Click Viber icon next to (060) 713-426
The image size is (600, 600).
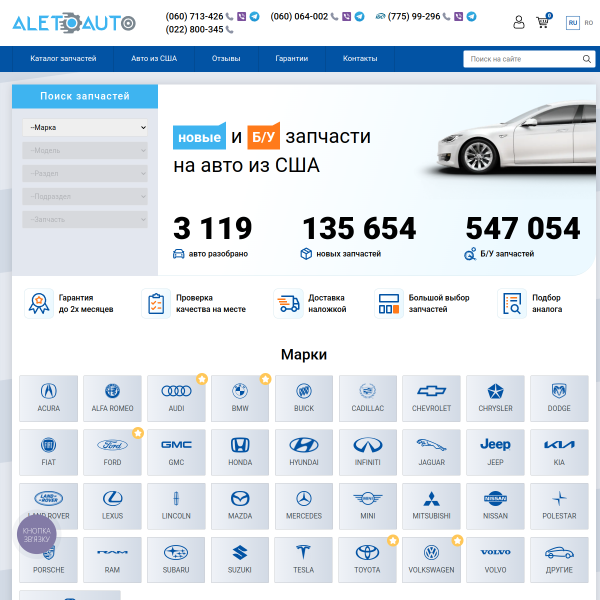pyautogui.click(x=241, y=16)
